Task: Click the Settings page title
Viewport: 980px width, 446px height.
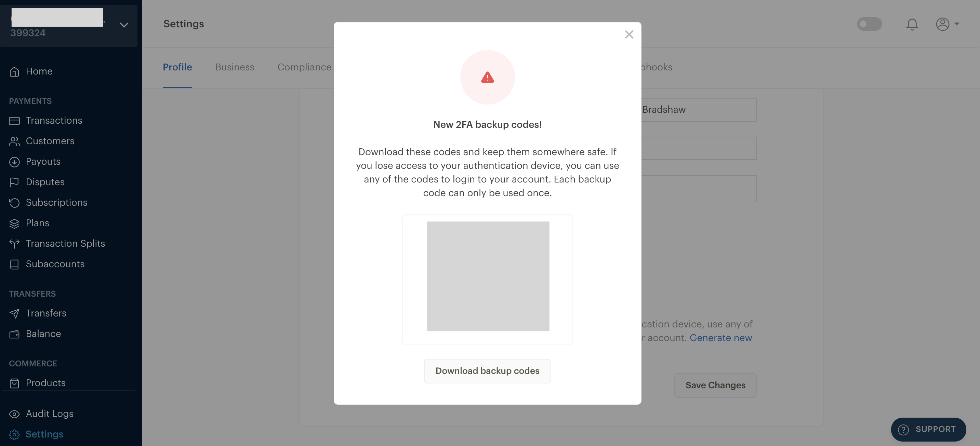Action: [183, 24]
